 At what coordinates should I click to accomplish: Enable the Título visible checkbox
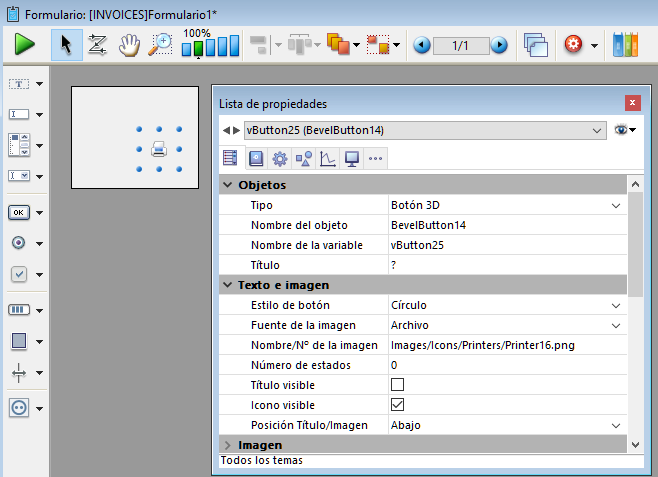pos(397,385)
